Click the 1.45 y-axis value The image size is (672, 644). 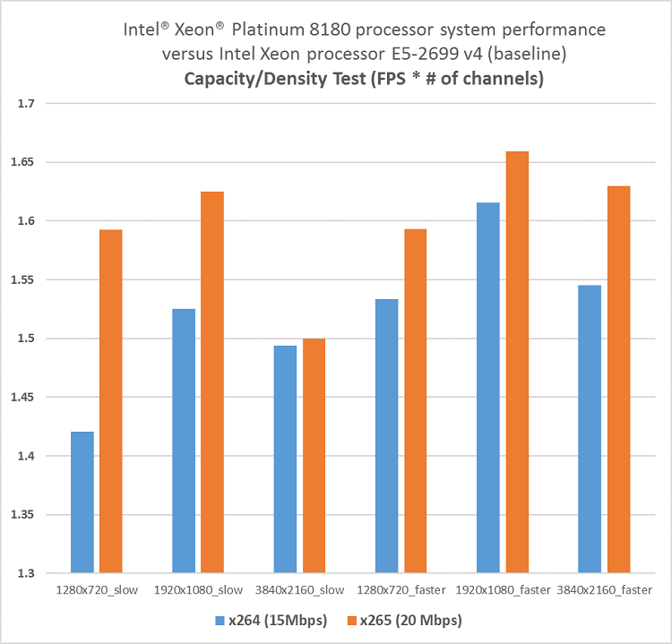coord(22,397)
